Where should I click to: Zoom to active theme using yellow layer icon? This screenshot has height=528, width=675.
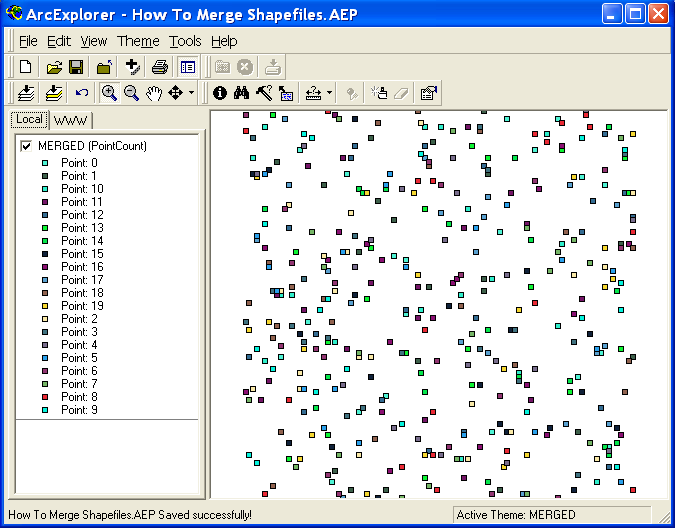[54, 93]
